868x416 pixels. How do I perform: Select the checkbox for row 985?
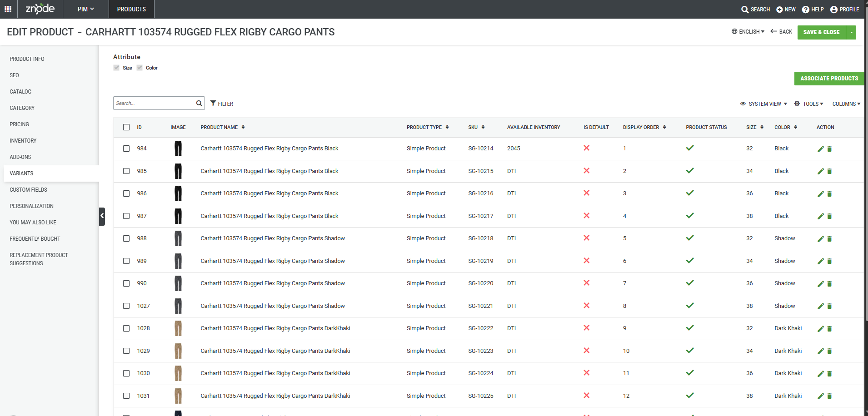pos(126,171)
